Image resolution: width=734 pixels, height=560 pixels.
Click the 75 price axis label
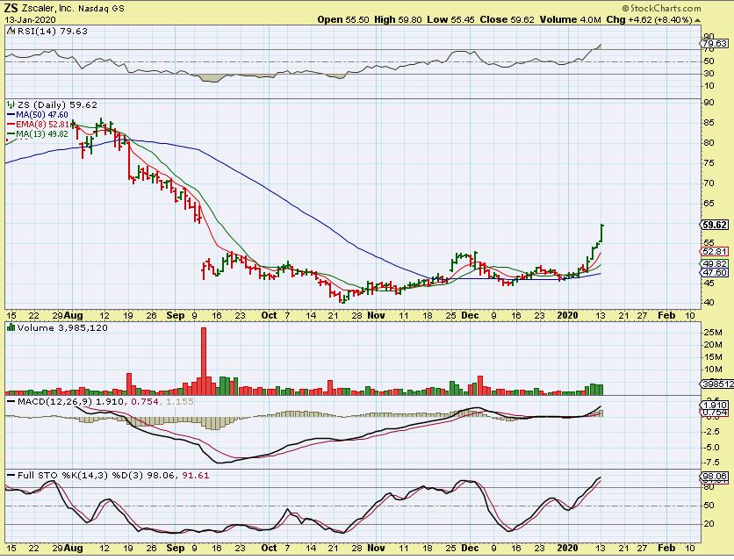tap(709, 163)
